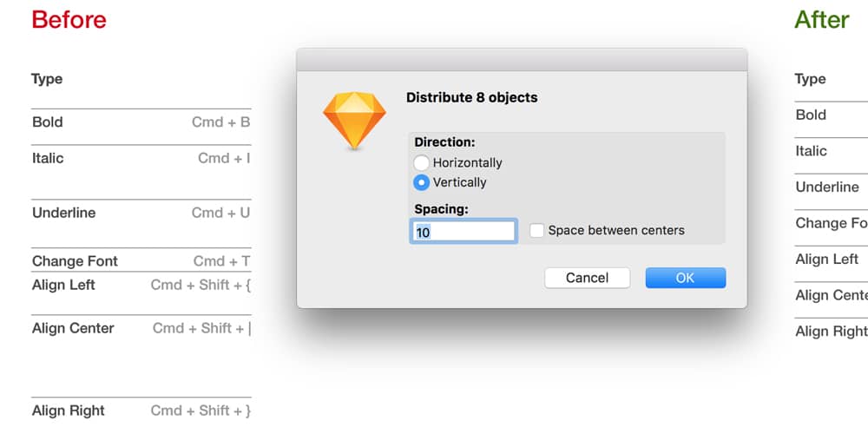Click the dialog's gray title bar
Image resolution: width=868 pixels, height=434 pixels.
point(521,59)
